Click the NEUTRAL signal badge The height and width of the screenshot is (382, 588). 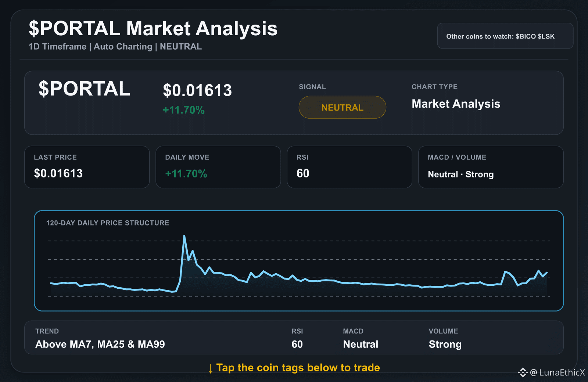[342, 107]
